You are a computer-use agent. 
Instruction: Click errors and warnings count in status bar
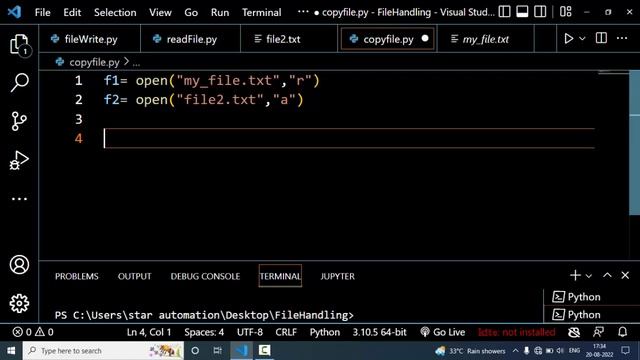pyautogui.click(x=33, y=332)
